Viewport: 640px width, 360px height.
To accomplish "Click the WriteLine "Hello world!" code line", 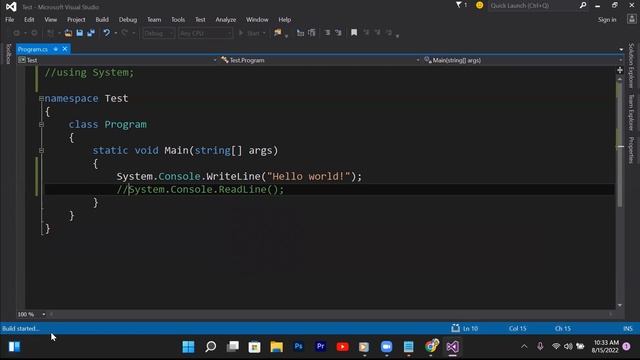I will [239, 176].
